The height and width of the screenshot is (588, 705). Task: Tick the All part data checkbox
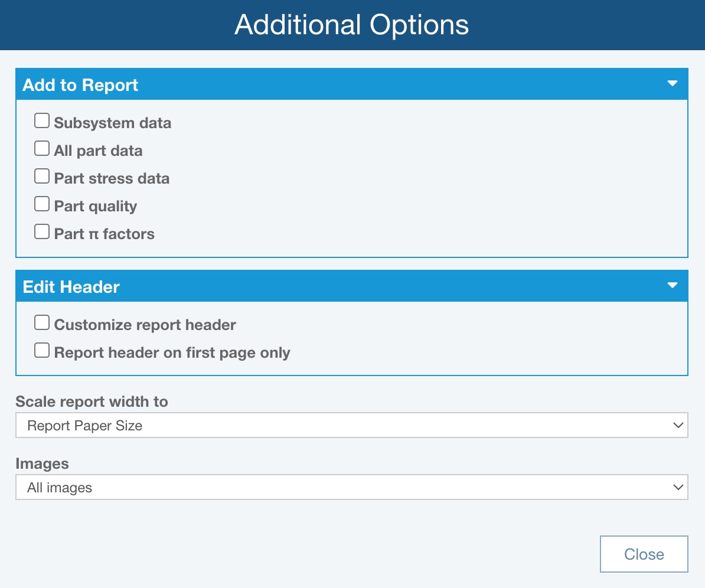[41, 149]
